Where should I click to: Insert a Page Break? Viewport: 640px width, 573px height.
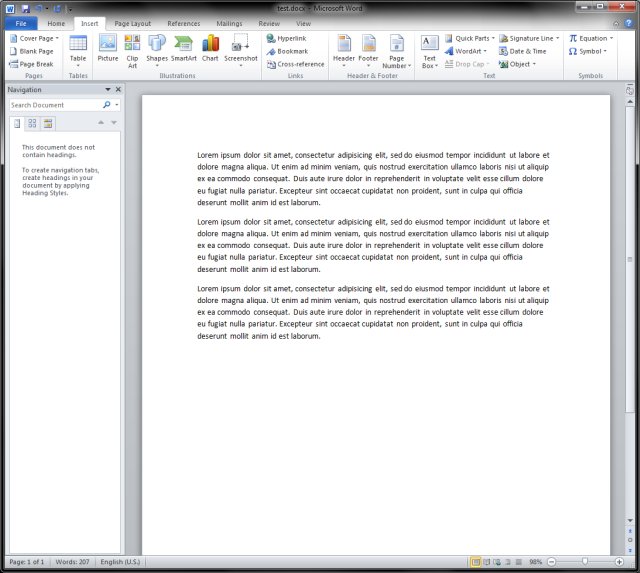pos(31,64)
